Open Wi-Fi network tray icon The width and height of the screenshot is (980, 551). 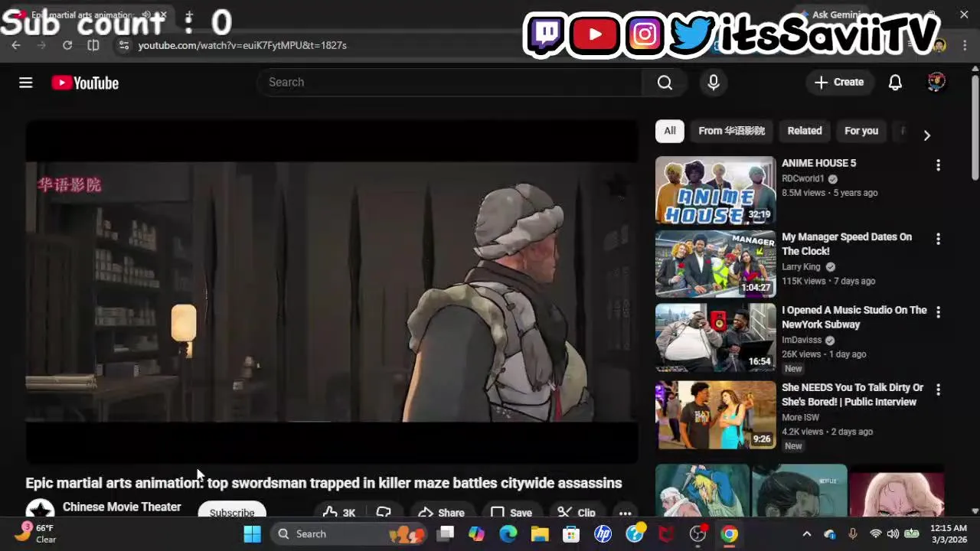click(875, 534)
